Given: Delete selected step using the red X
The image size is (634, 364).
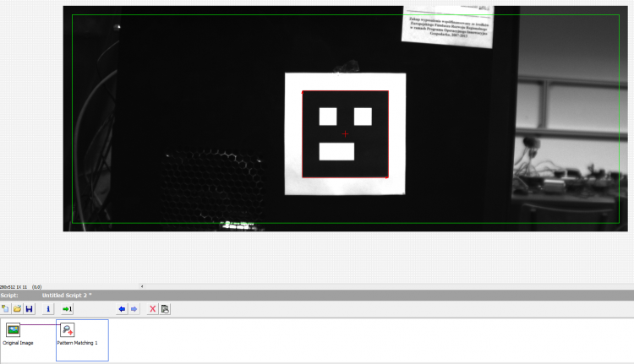Looking at the screenshot, I should [152, 309].
